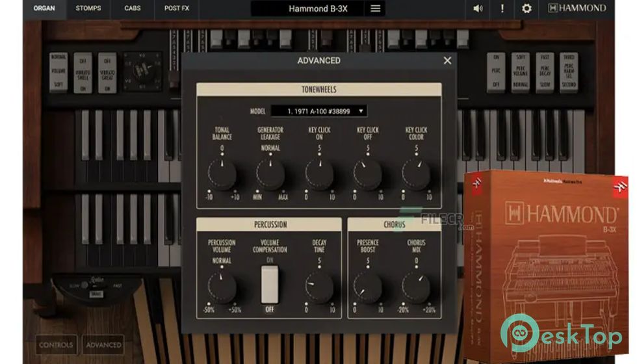
Task: Turn the vibrato/chorus selector rotary knob
Action: click(142, 71)
